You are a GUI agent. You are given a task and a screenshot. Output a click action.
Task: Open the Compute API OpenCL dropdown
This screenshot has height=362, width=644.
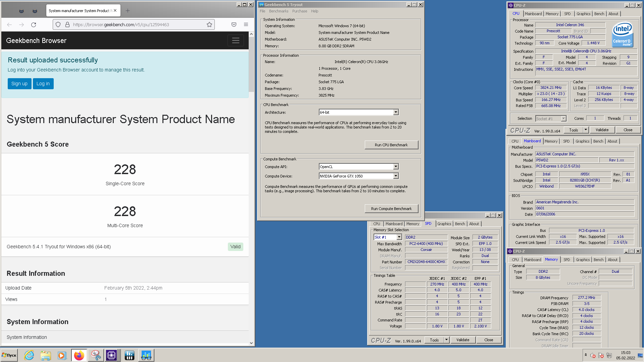pyautogui.click(x=359, y=167)
